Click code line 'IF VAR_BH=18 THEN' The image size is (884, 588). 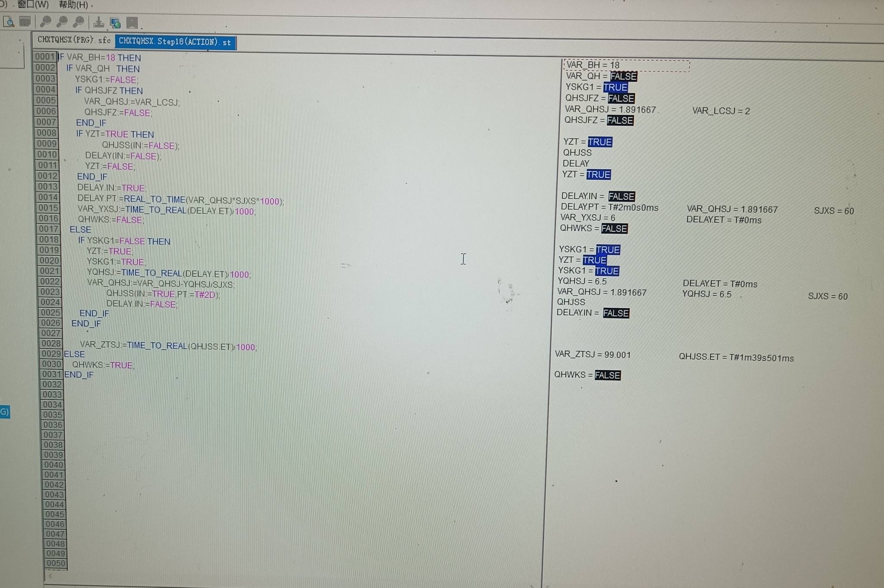point(99,57)
